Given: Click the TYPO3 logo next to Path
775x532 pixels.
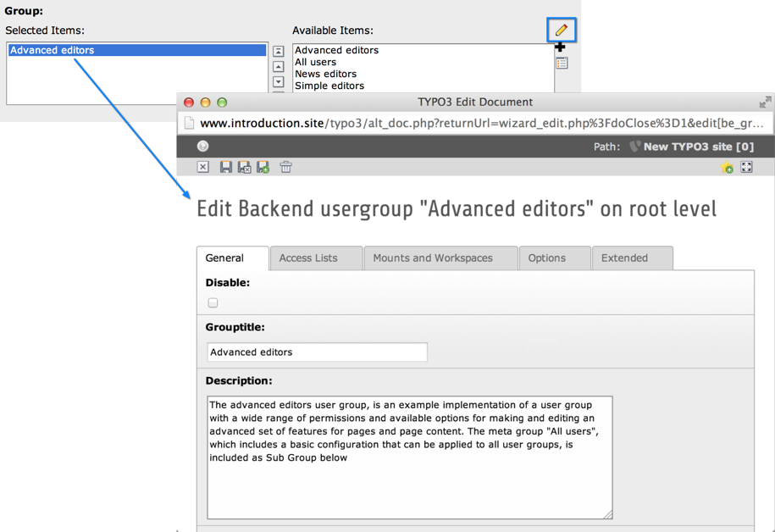Looking at the screenshot, I should click(634, 147).
